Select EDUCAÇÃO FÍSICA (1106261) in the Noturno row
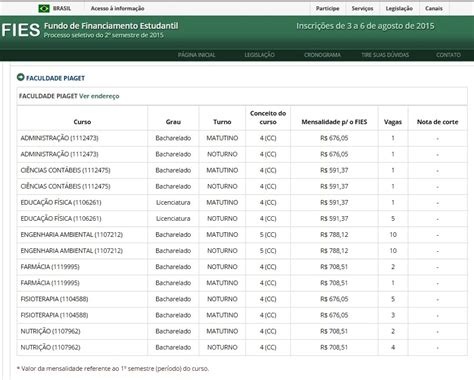This screenshot has height=380, width=474. [x=61, y=218]
